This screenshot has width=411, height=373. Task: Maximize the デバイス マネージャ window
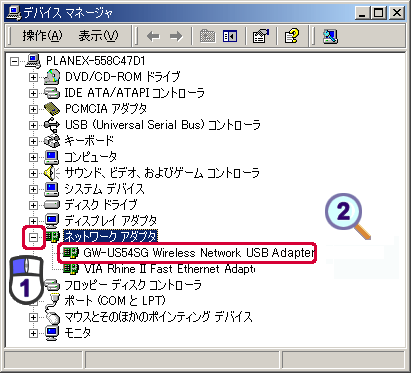(378, 13)
